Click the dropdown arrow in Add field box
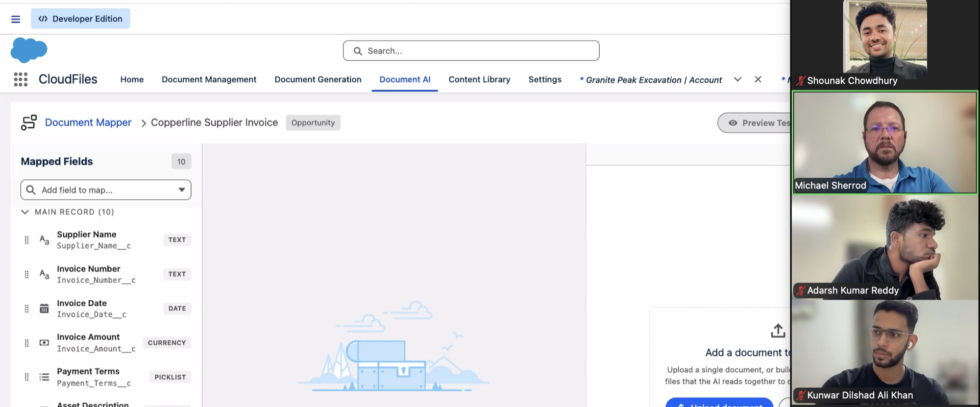The image size is (980, 407). coord(182,190)
